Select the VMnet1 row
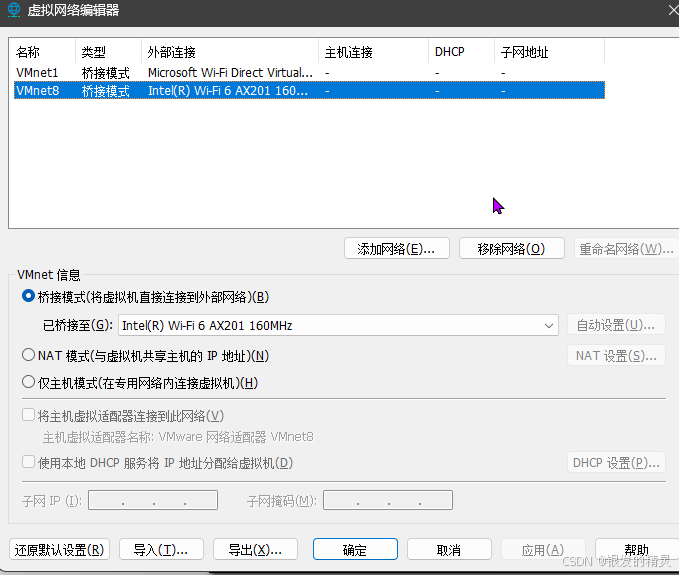 pyautogui.click(x=309, y=72)
